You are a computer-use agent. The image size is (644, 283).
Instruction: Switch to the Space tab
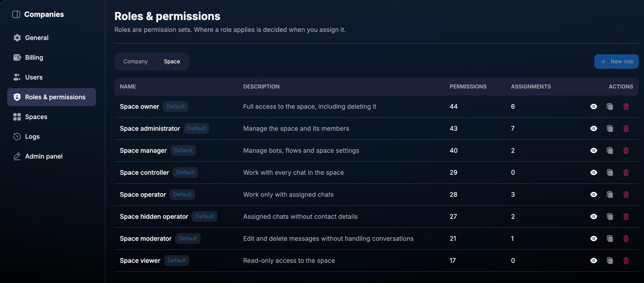pos(172,61)
